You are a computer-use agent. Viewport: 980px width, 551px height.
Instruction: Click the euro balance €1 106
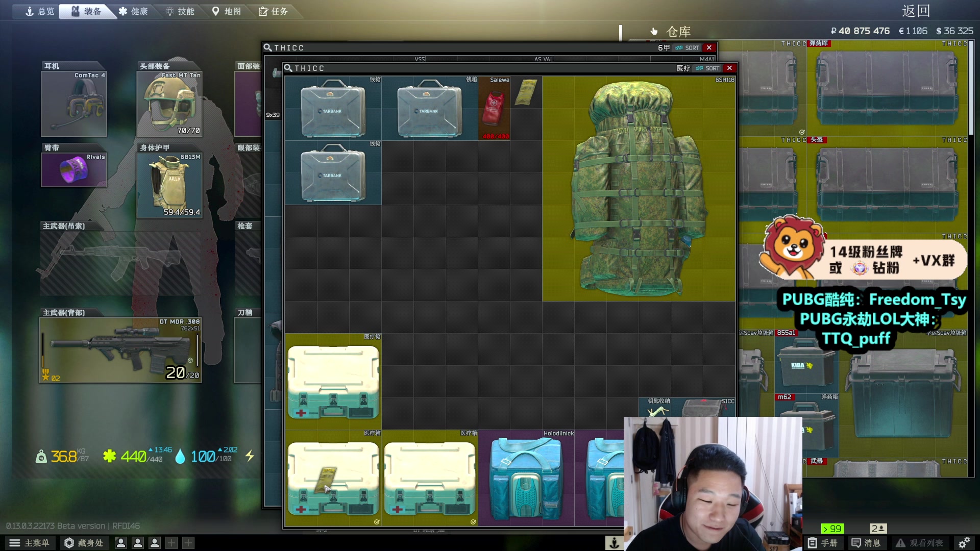pos(913,31)
